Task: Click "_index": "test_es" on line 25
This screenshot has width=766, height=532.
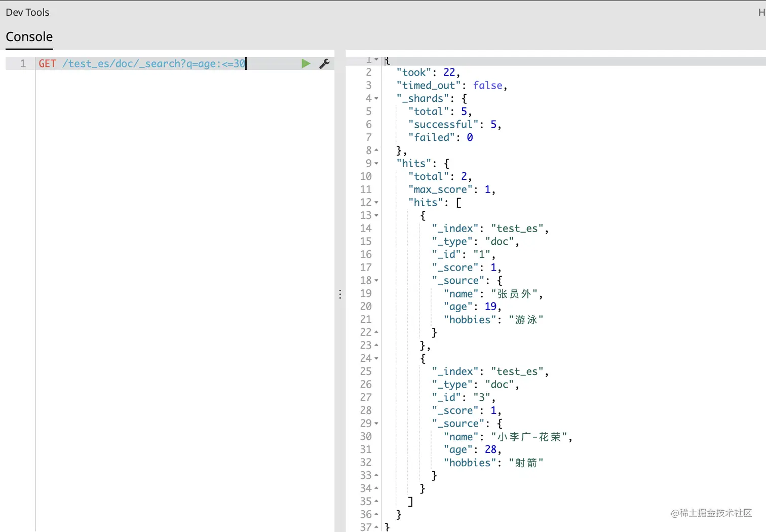Action: [490, 371]
